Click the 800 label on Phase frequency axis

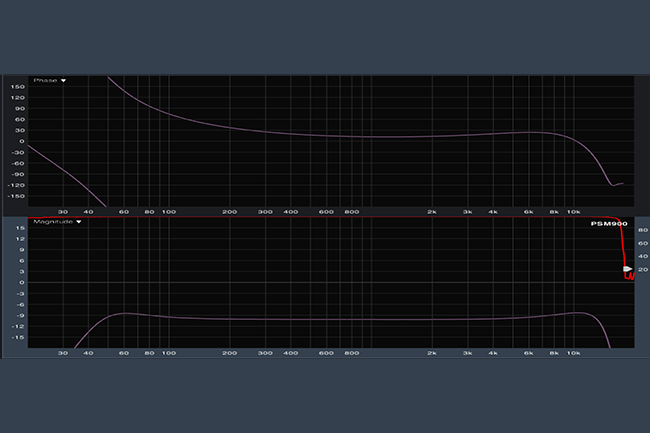click(351, 212)
